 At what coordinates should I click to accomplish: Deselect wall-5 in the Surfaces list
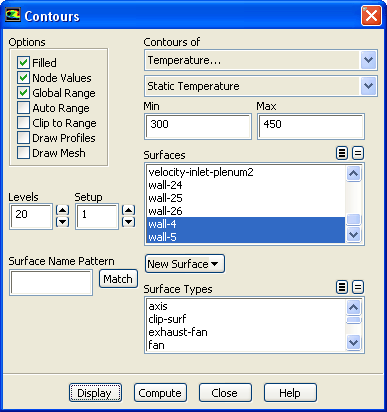tap(246, 237)
